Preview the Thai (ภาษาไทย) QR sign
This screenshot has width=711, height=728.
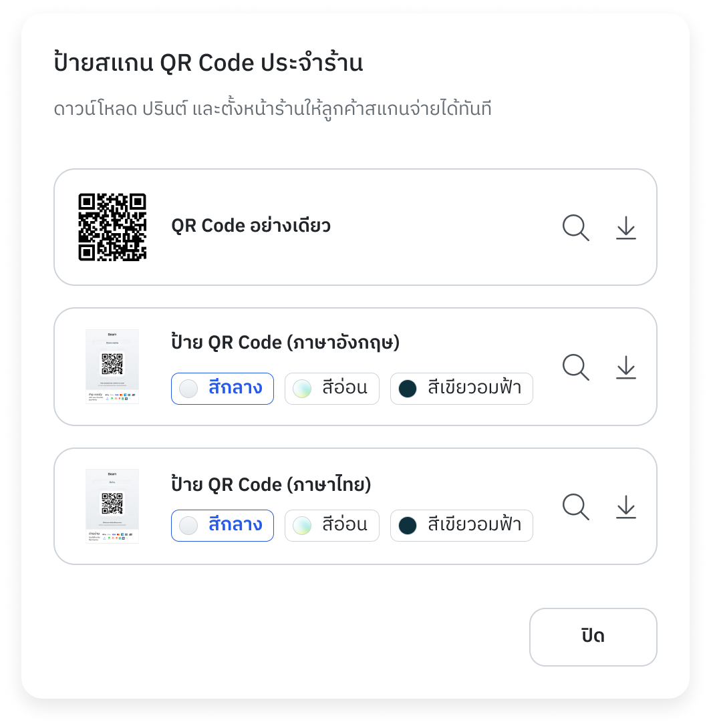[576, 506]
